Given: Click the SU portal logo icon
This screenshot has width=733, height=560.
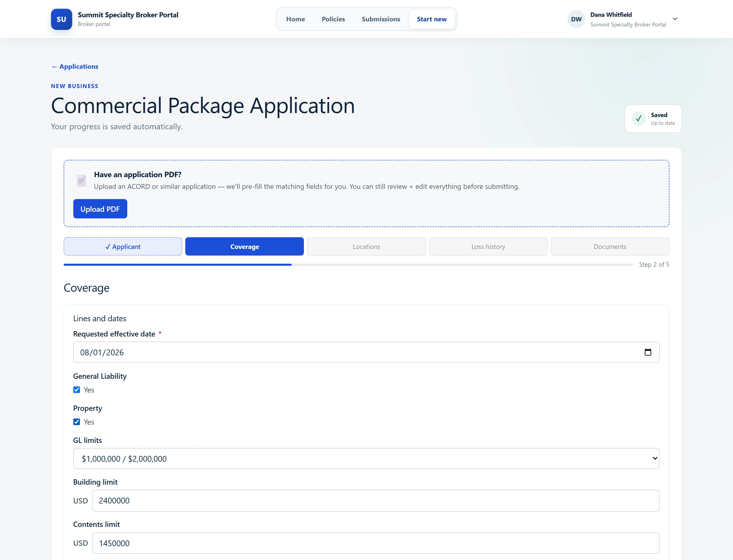Looking at the screenshot, I should tap(61, 19).
